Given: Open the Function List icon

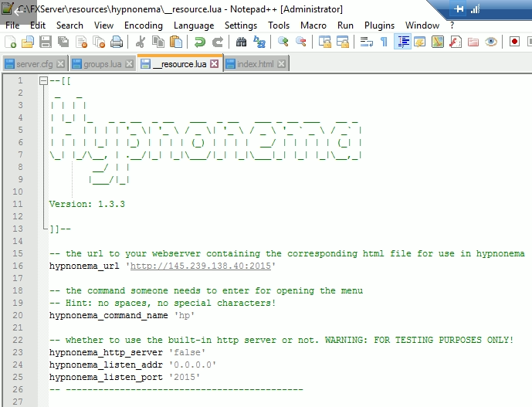Looking at the screenshot, I should tap(456, 42).
